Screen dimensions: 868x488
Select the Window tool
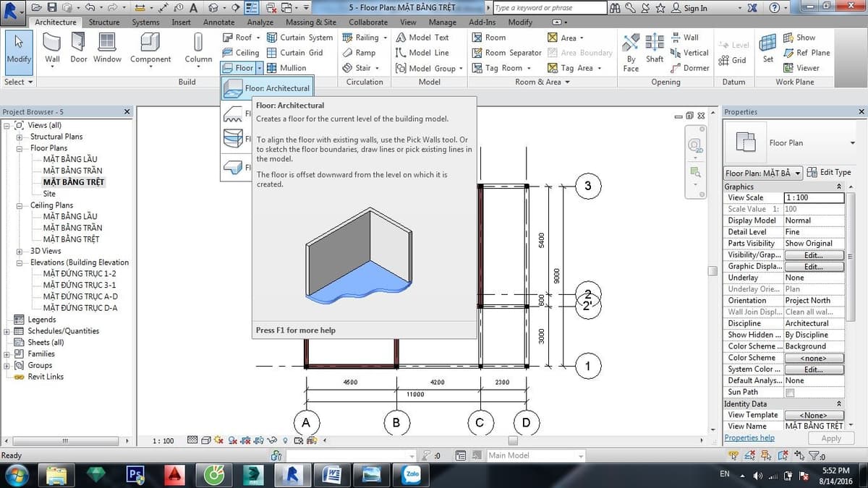[x=107, y=48]
